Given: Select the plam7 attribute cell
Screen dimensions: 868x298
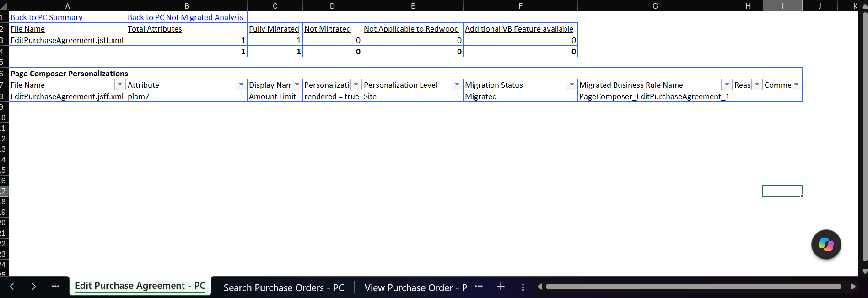Looking at the screenshot, I should pos(187,96).
